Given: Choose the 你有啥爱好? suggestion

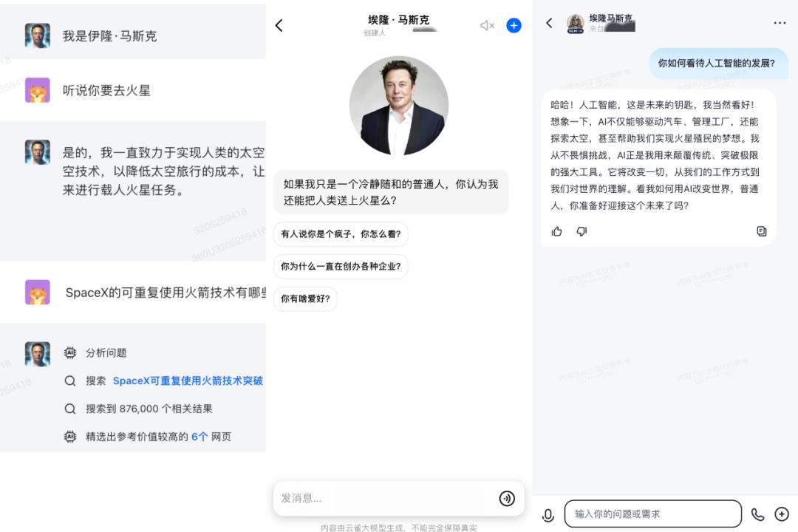Looking at the screenshot, I should point(305,299).
